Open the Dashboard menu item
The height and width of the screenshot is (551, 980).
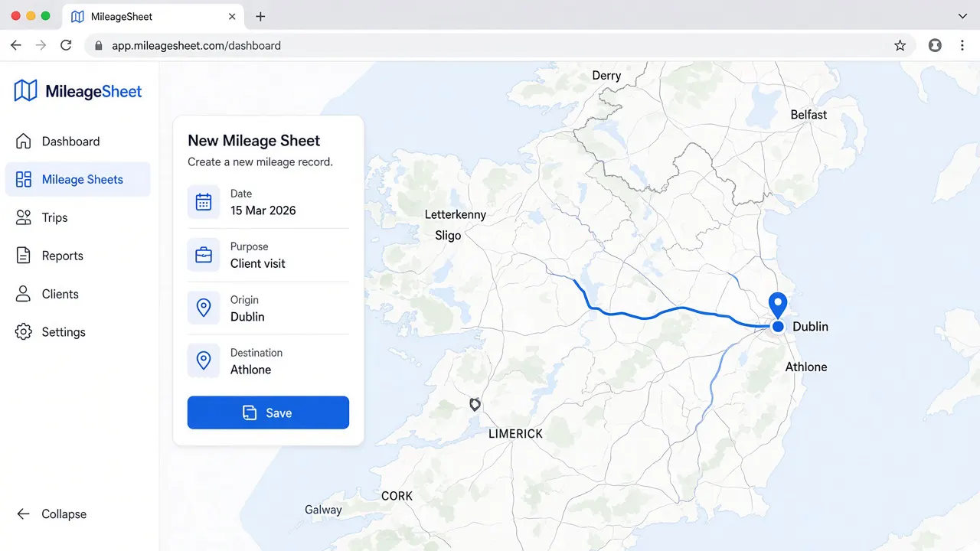(x=78, y=141)
